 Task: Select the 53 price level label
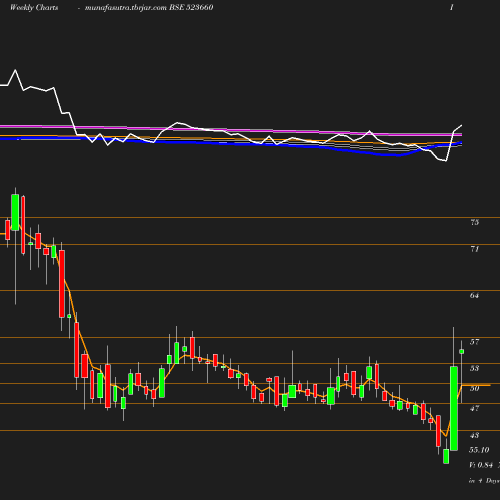coord(475,368)
